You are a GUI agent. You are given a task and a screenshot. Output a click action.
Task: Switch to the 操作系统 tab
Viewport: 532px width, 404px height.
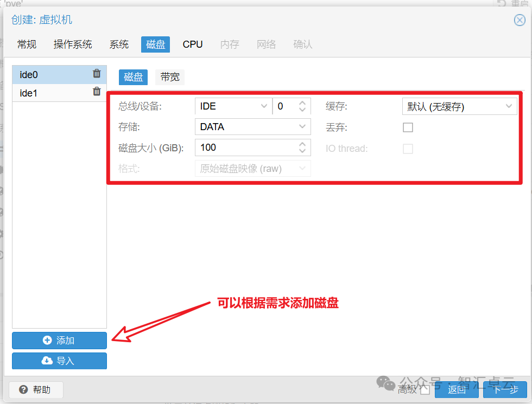[73, 44]
